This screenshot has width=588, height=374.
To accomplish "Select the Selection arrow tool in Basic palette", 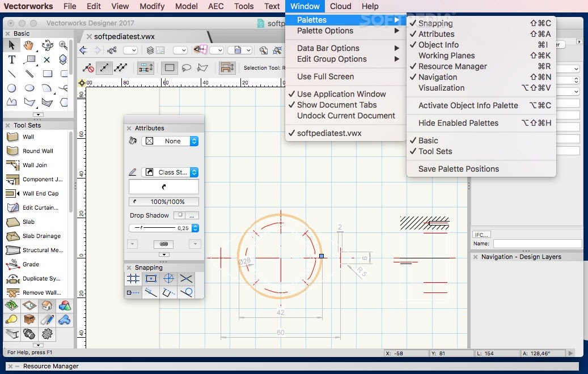I will click(x=12, y=45).
